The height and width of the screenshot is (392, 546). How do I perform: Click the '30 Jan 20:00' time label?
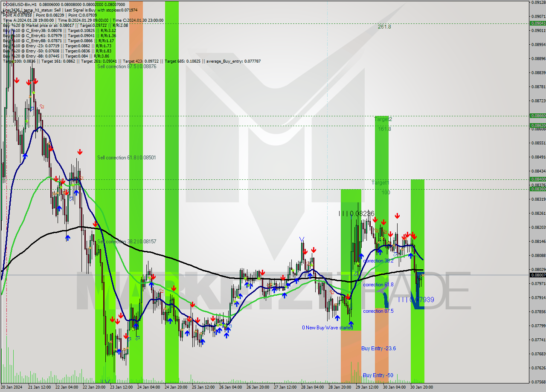tap(421, 387)
